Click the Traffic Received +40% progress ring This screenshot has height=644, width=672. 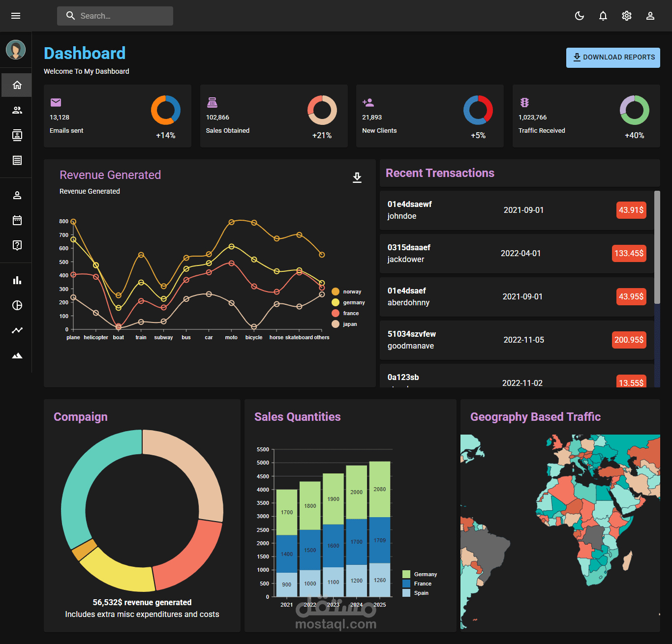(635, 110)
